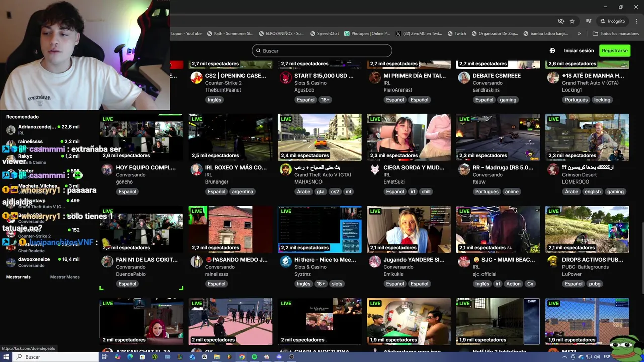Viewport: 644px width, 362px height.
Task: Open goncho channel avatar
Action: point(107,169)
